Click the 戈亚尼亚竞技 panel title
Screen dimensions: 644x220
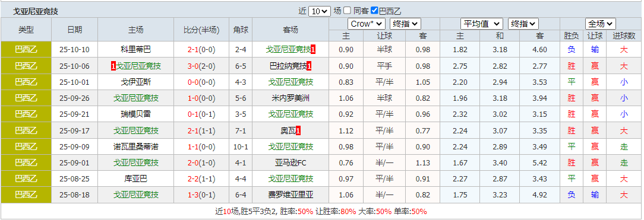[36, 11]
